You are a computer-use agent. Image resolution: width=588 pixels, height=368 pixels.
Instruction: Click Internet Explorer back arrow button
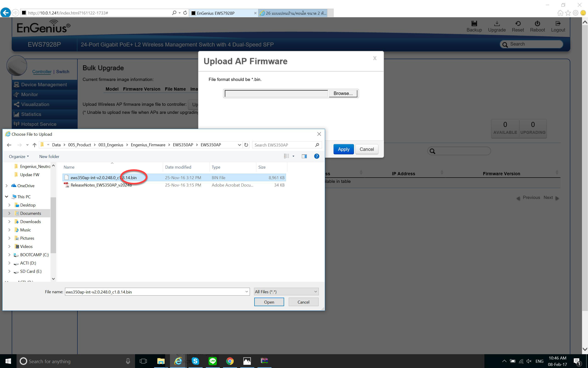[6, 13]
